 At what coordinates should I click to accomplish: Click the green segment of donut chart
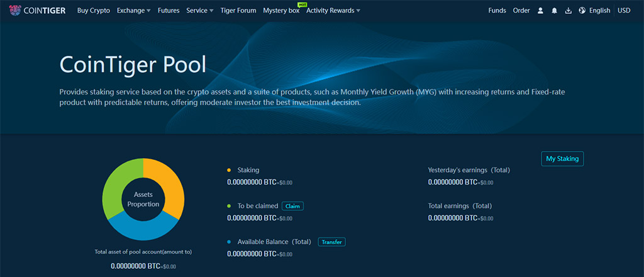(x=116, y=184)
